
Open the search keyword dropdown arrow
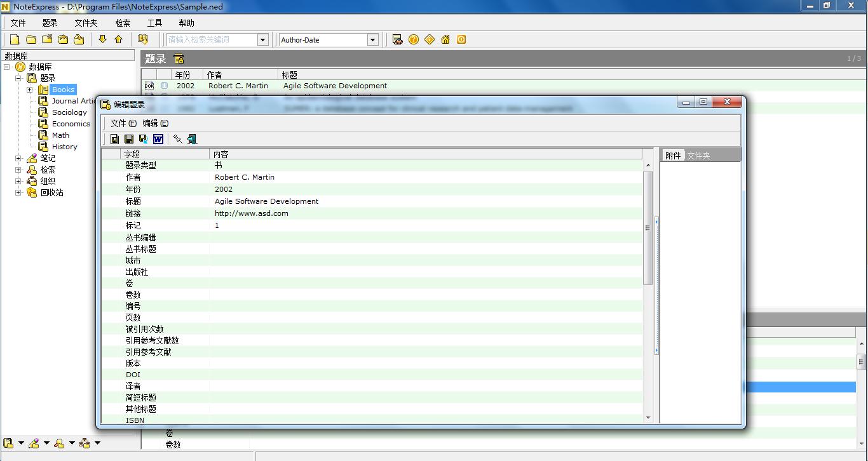click(263, 39)
